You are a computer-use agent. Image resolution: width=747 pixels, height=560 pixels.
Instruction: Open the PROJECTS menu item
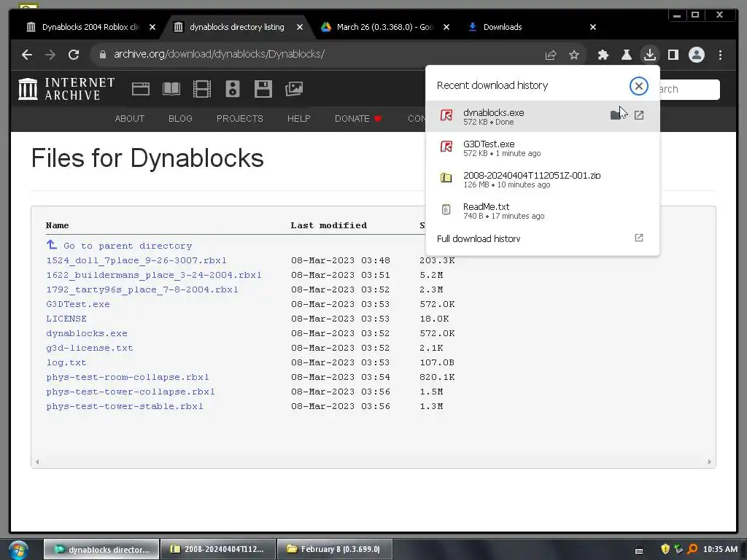pos(239,119)
